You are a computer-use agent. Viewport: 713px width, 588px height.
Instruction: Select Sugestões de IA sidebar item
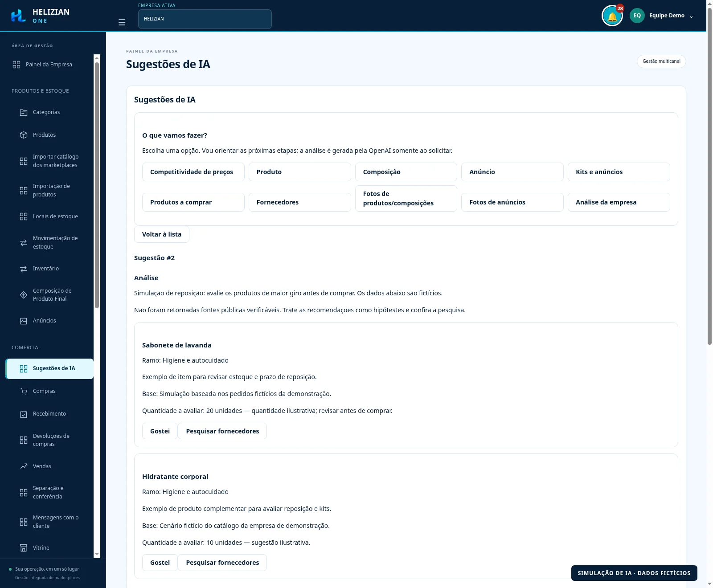point(49,369)
